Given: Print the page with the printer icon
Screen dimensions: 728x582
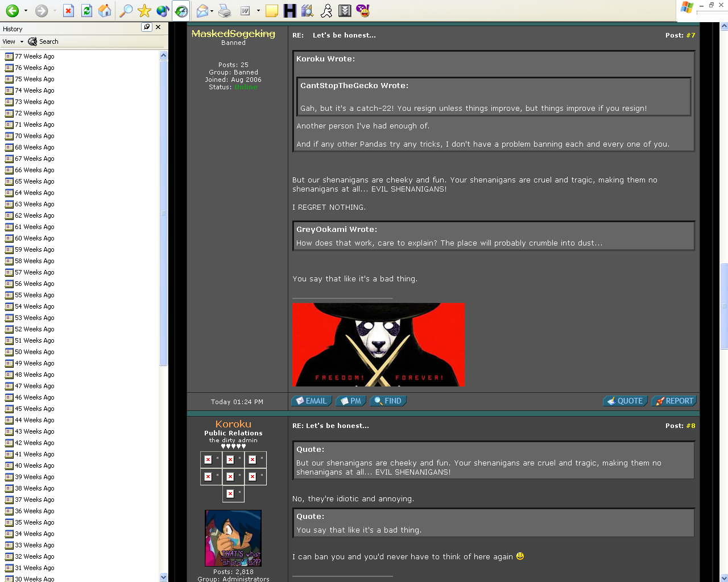Looking at the screenshot, I should (x=225, y=11).
